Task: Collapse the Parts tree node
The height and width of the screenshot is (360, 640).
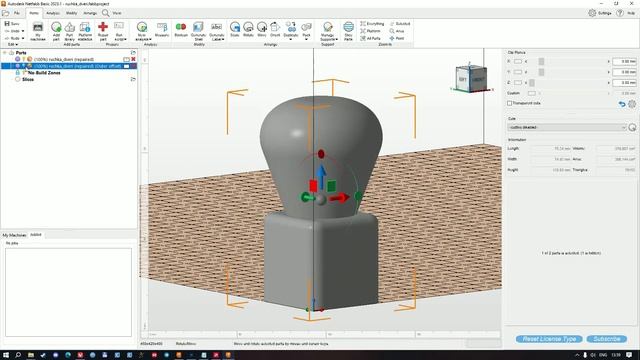Action: tap(4, 53)
